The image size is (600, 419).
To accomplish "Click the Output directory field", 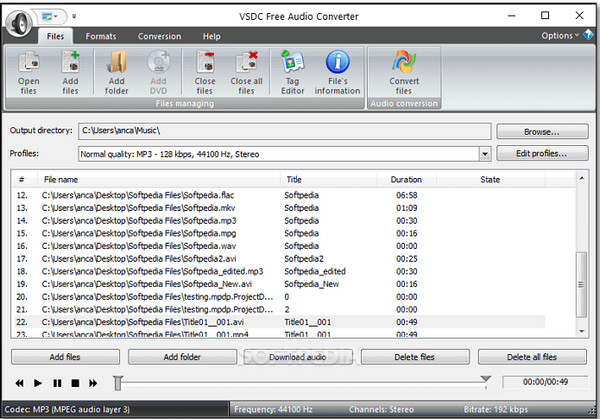I will point(285,131).
